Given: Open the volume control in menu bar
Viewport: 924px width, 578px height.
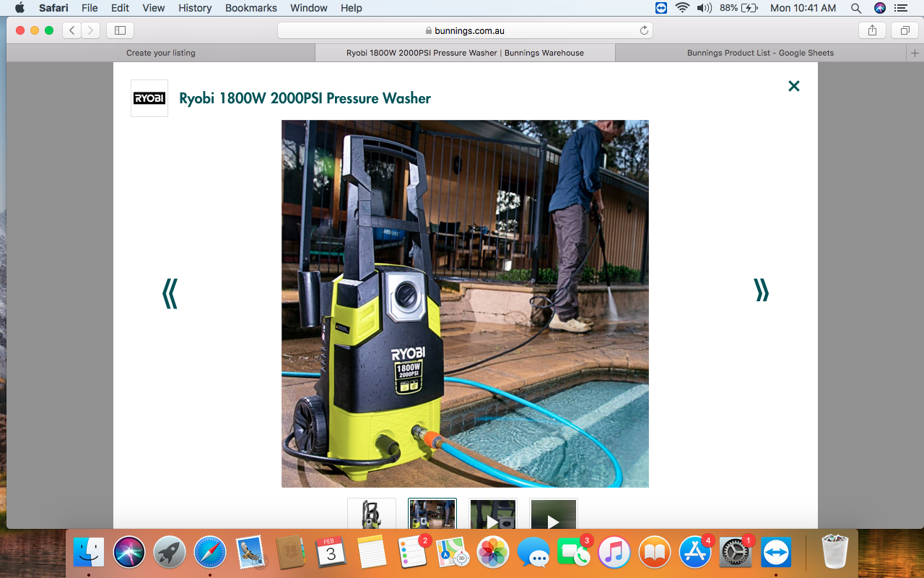Looking at the screenshot, I should [x=704, y=8].
